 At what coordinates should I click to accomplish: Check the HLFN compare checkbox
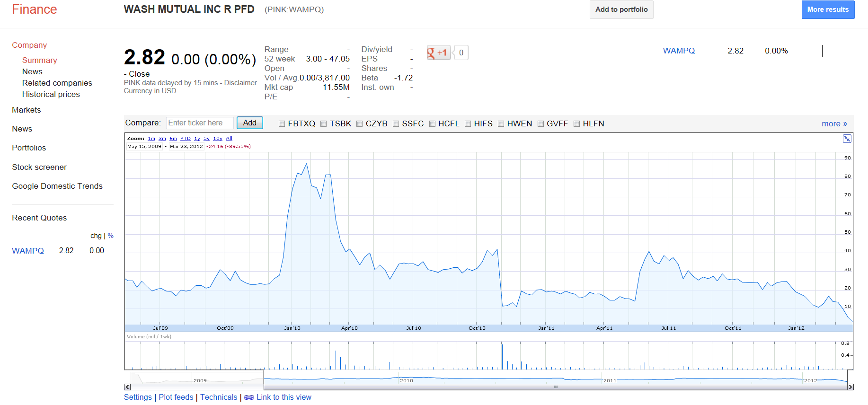[576, 124]
